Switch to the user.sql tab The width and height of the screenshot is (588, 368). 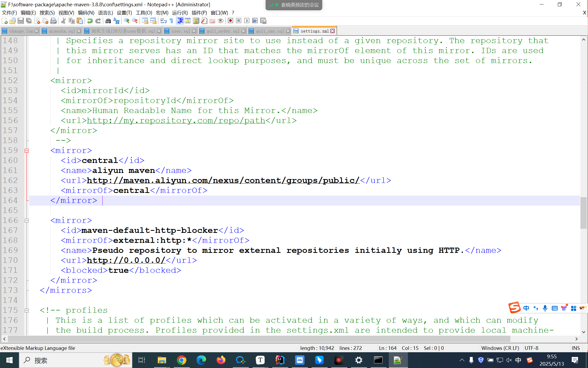tap(181, 31)
